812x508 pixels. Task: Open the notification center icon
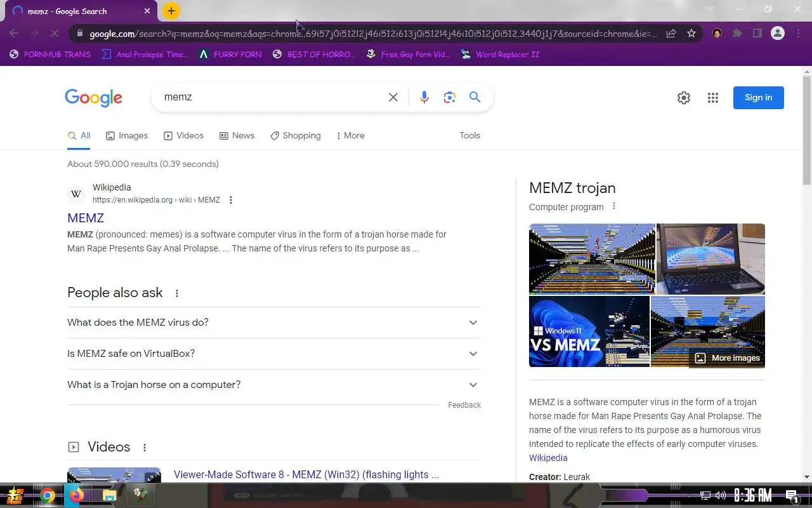coord(791,495)
